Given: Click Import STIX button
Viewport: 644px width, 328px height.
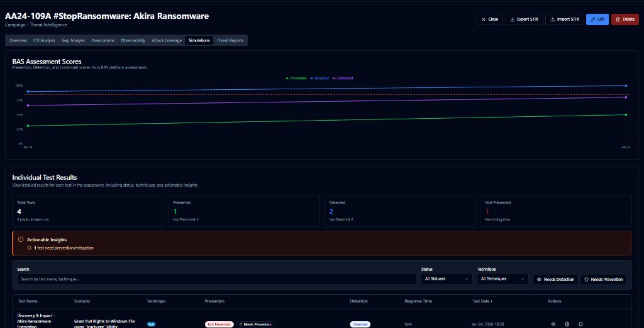Looking at the screenshot, I should click(564, 19).
